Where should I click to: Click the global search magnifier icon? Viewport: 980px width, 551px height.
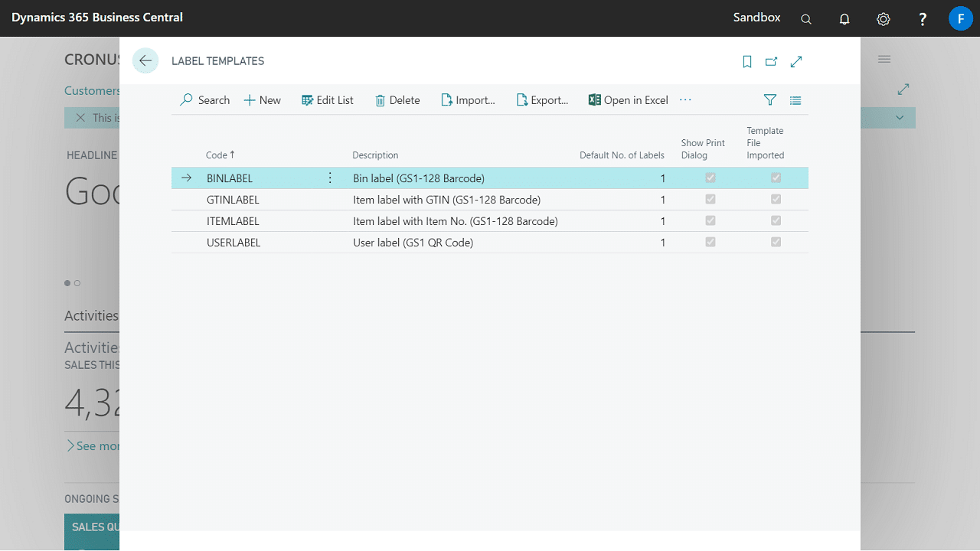[806, 19]
